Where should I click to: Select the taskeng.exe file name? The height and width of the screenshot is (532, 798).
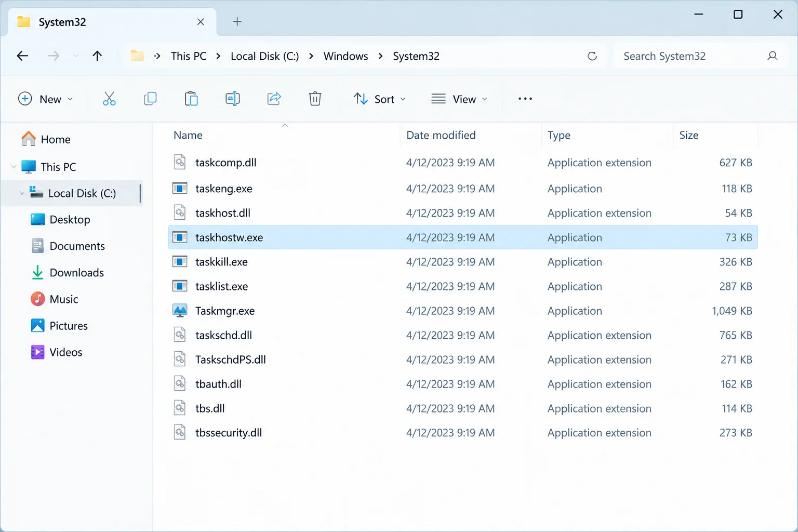(x=224, y=189)
